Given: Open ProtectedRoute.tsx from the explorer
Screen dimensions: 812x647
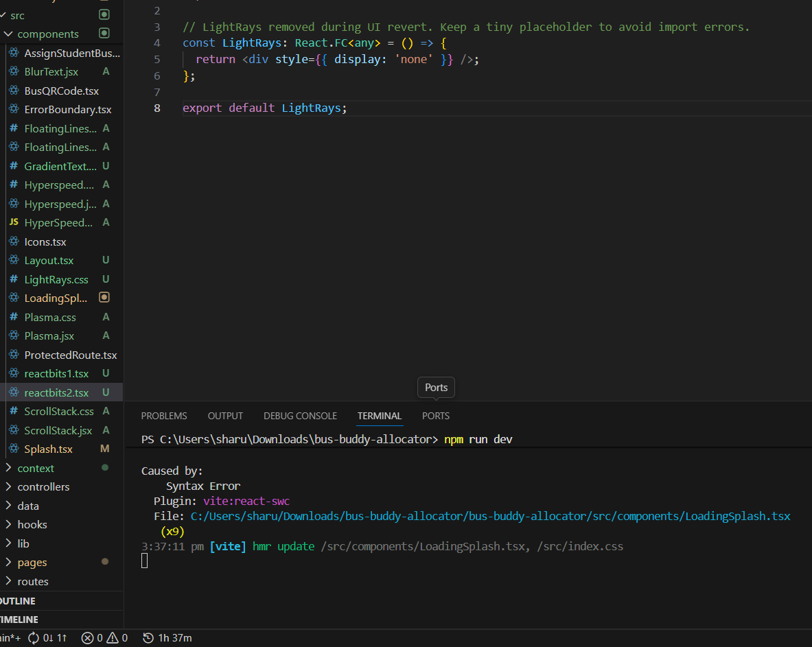Looking at the screenshot, I should coord(70,355).
